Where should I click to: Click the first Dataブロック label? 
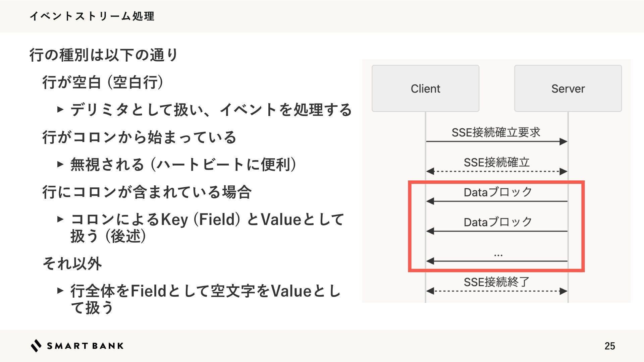tap(498, 192)
